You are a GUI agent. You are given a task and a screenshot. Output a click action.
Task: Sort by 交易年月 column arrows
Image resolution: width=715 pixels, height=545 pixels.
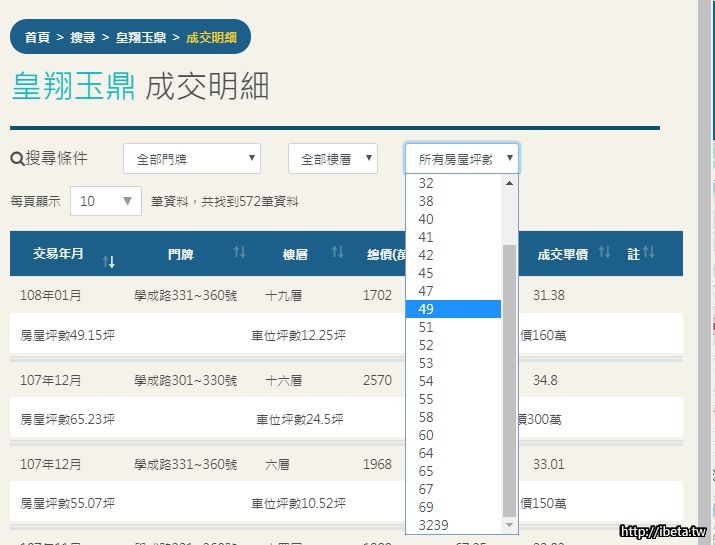pyautogui.click(x=109, y=261)
